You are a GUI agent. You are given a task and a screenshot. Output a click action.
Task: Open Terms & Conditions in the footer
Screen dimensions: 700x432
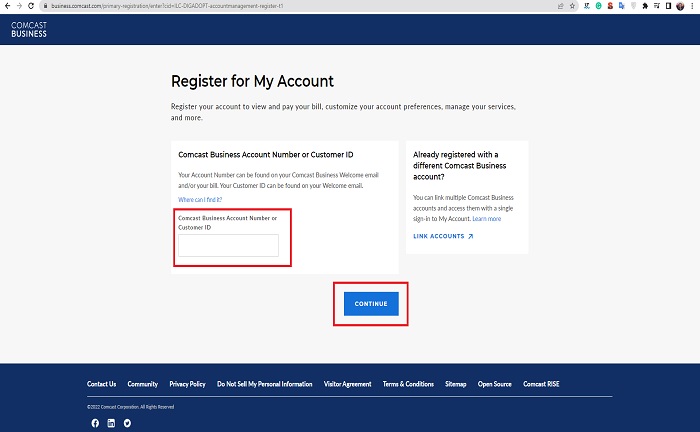(408, 384)
